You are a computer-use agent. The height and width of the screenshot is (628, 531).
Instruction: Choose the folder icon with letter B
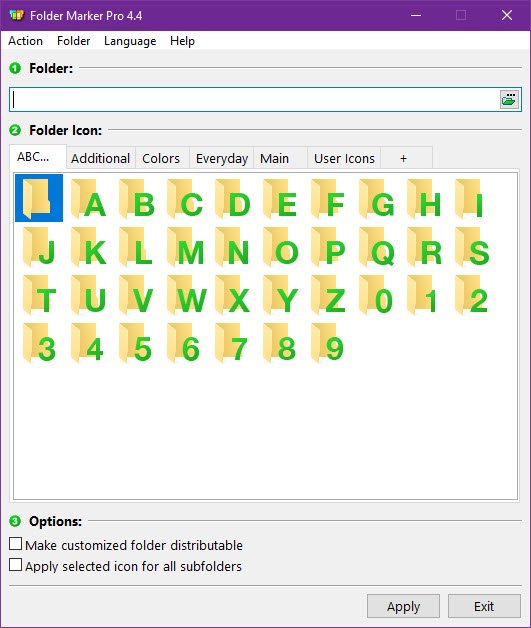click(135, 198)
